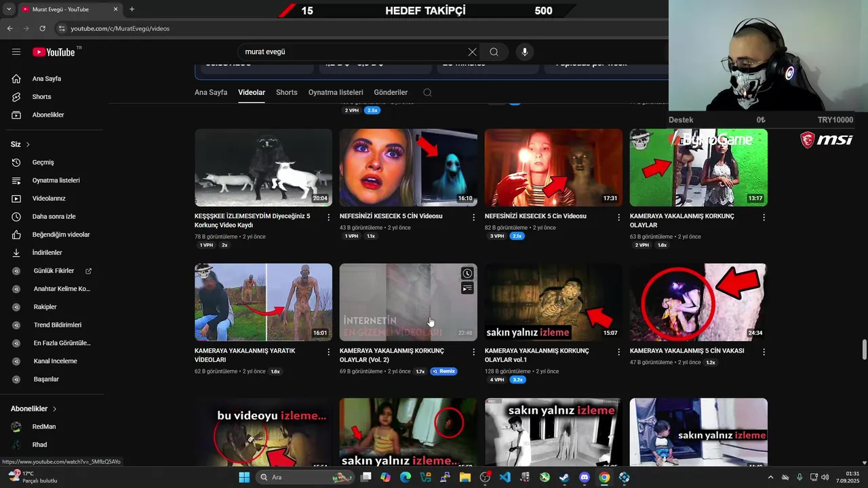
Task: Open the KEŞŞŞKEE İZLEMESEYDİM video thumbnail
Action: [263, 167]
